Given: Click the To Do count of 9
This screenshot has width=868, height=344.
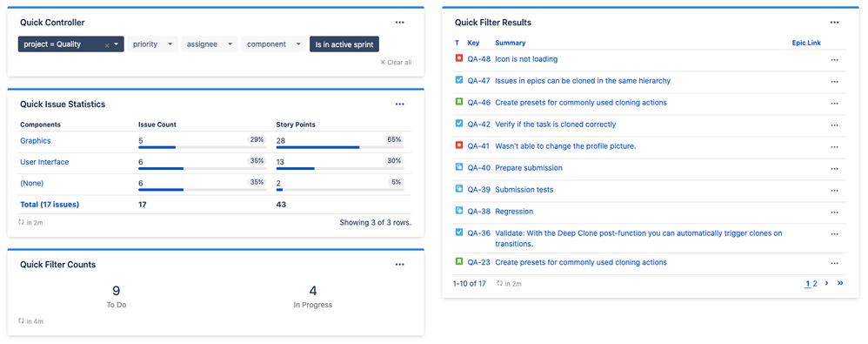Looking at the screenshot, I should 117,291.
